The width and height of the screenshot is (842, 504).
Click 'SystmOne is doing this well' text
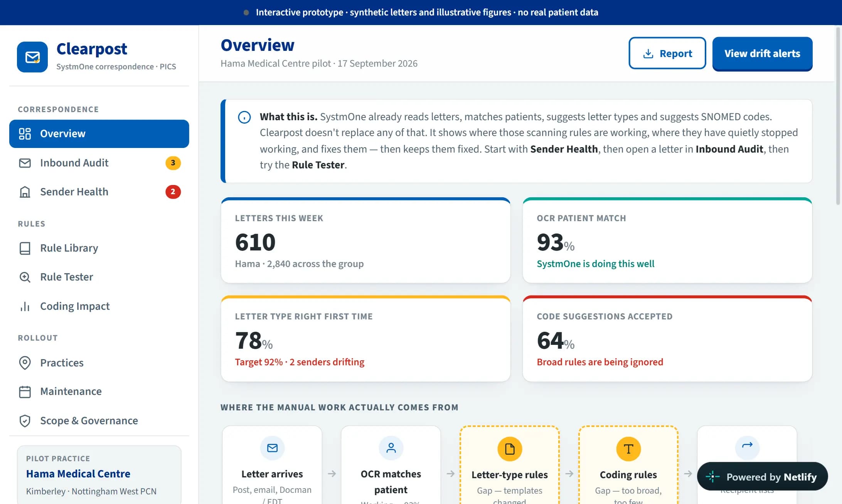pos(595,264)
